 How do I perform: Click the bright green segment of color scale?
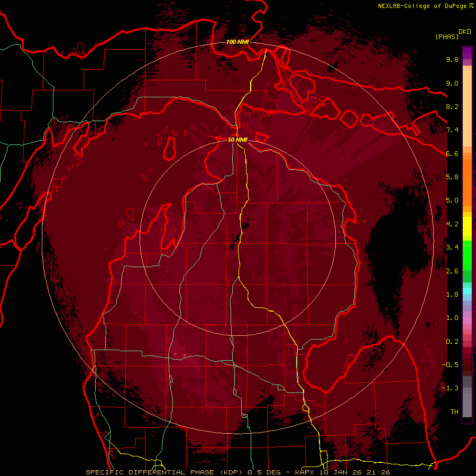(467, 257)
